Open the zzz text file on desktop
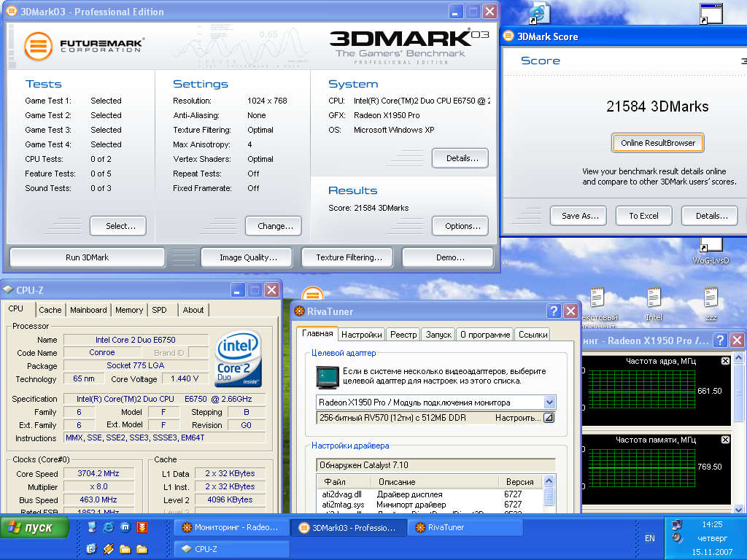This screenshot has height=560, width=747. coord(711,304)
